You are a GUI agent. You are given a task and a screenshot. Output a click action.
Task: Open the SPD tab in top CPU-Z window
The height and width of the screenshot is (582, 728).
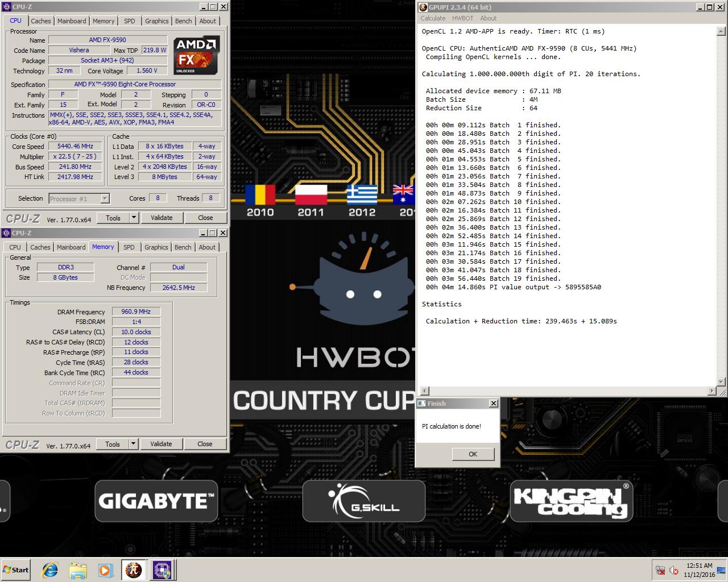[x=130, y=21]
